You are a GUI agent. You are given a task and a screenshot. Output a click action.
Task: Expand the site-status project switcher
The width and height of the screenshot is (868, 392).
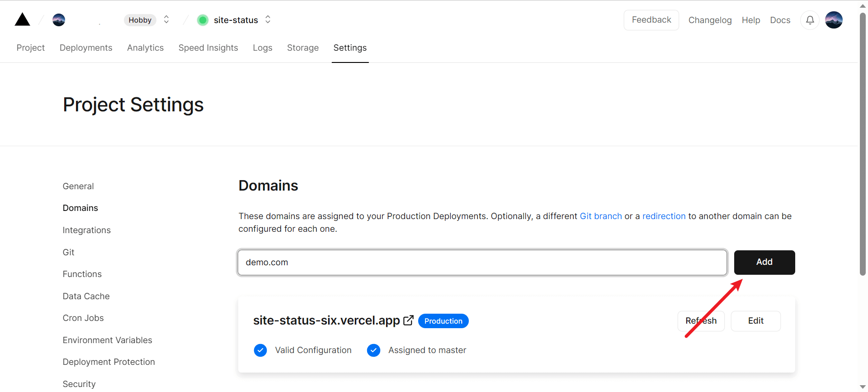(268, 19)
